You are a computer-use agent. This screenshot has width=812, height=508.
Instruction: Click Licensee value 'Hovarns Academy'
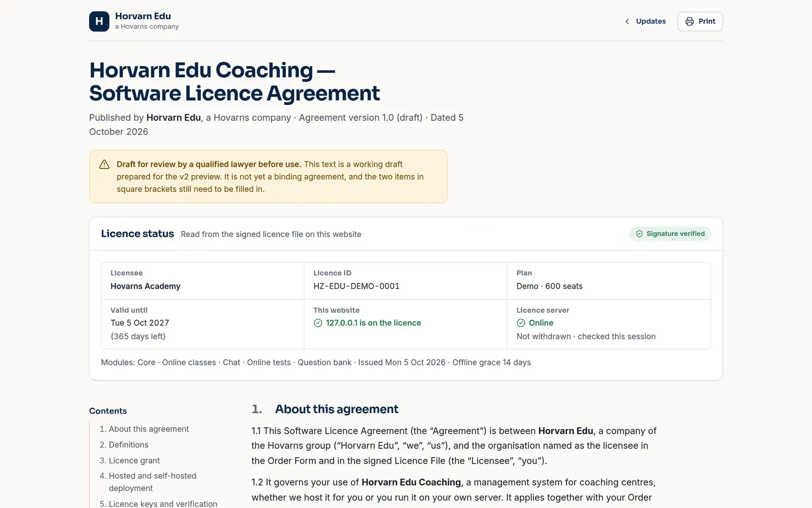click(145, 286)
